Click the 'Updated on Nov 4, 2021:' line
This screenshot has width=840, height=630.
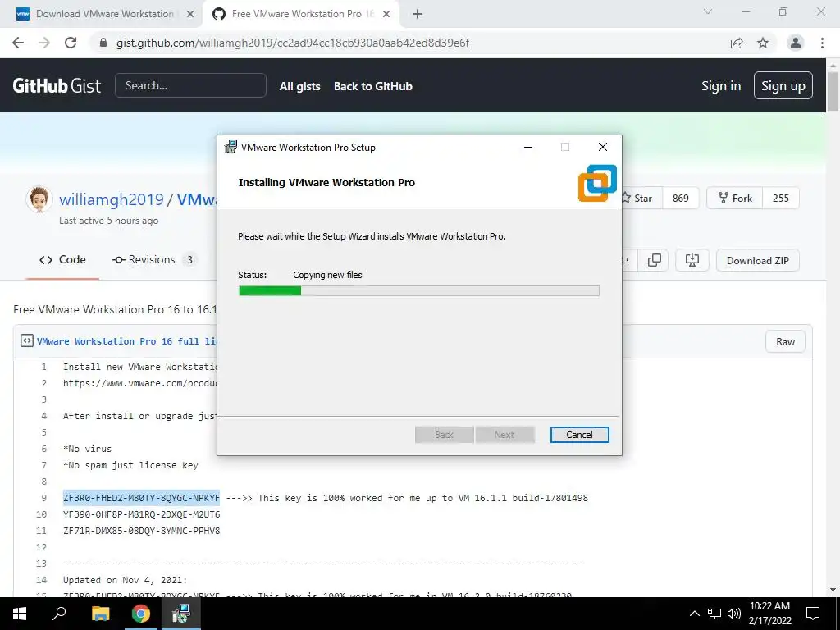(125, 580)
